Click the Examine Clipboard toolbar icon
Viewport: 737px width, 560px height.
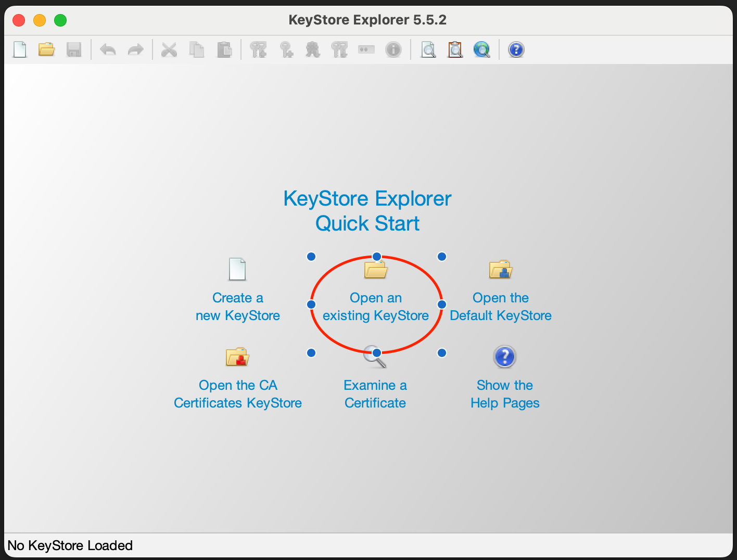point(455,50)
